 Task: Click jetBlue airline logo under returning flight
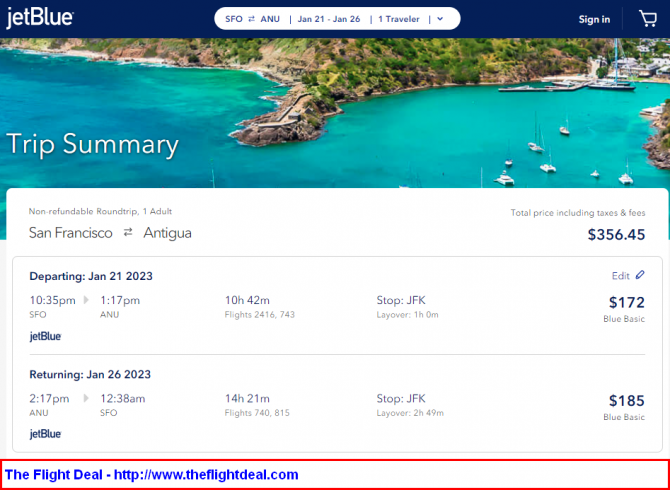[x=45, y=435]
